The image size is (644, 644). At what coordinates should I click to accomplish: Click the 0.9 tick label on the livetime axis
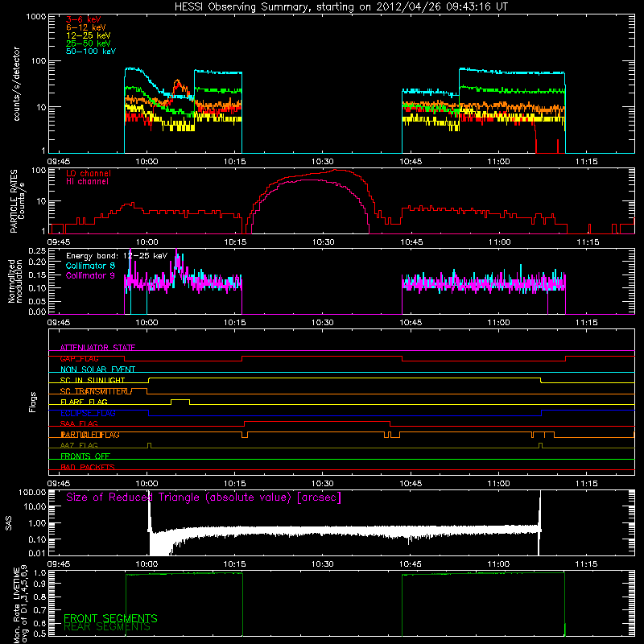[x=39, y=584]
